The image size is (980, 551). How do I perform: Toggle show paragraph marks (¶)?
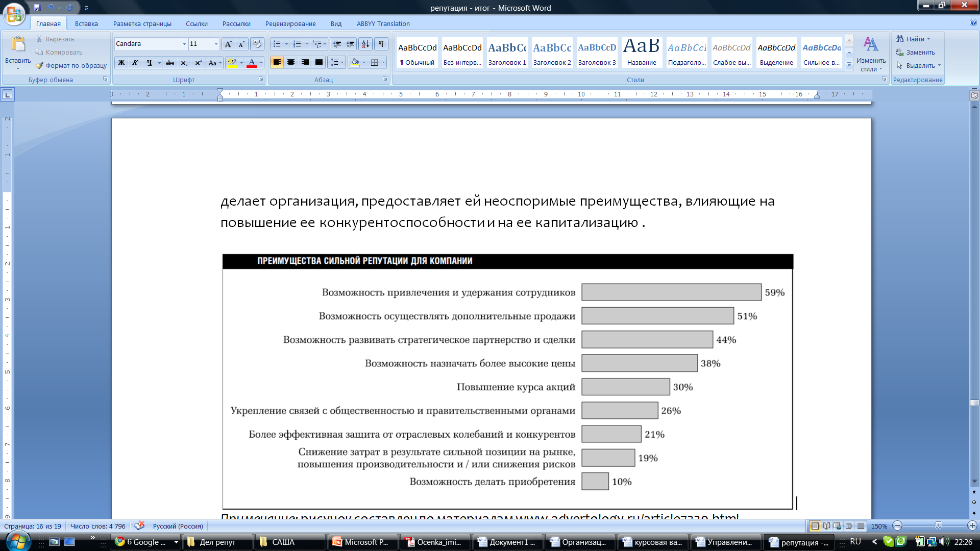click(x=381, y=44)
